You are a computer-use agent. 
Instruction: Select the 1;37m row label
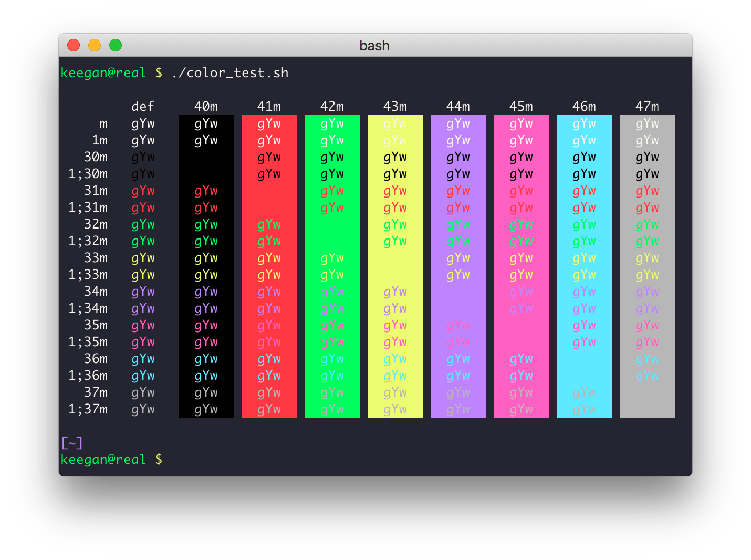coord(88,409)
